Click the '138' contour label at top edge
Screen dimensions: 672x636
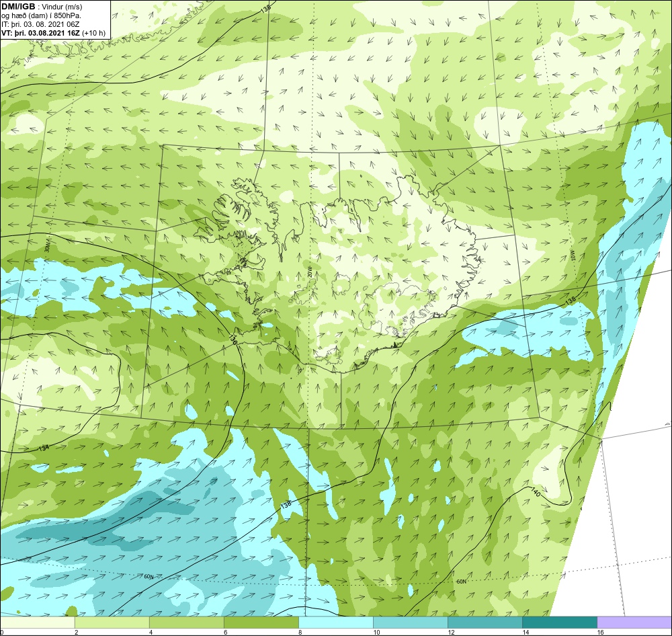tap(265, 7)
